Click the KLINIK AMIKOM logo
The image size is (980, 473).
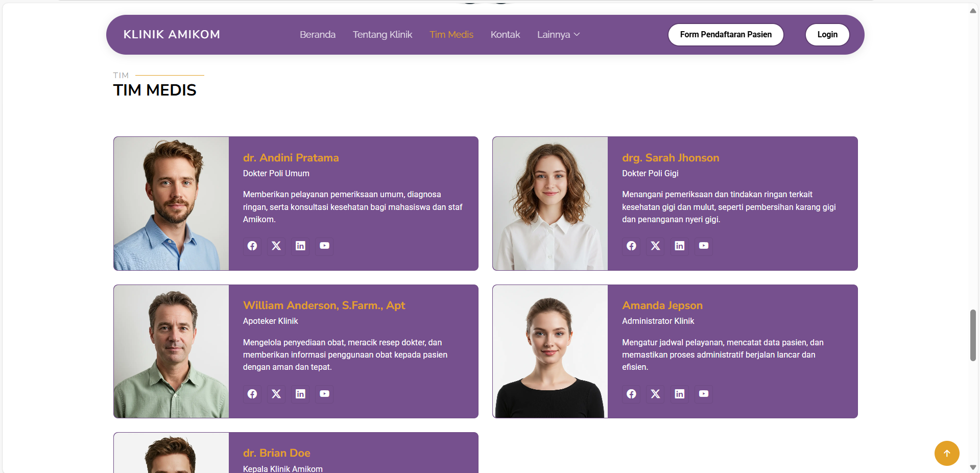[172, 35]
